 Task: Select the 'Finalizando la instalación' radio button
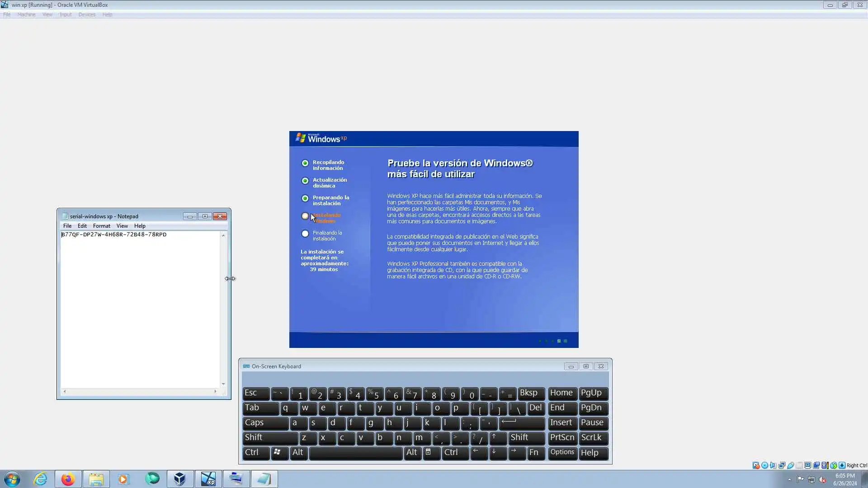(305, 234)
